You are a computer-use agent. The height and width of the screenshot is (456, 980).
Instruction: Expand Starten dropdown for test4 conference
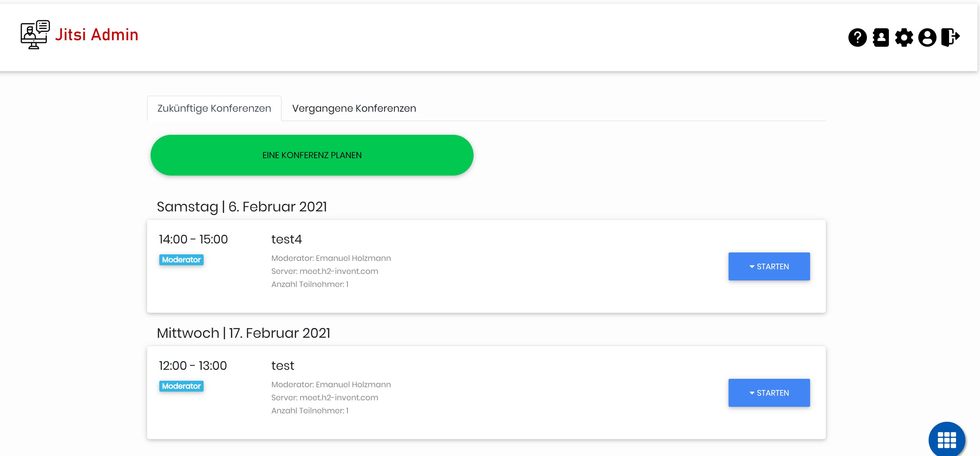click(769, 267)
